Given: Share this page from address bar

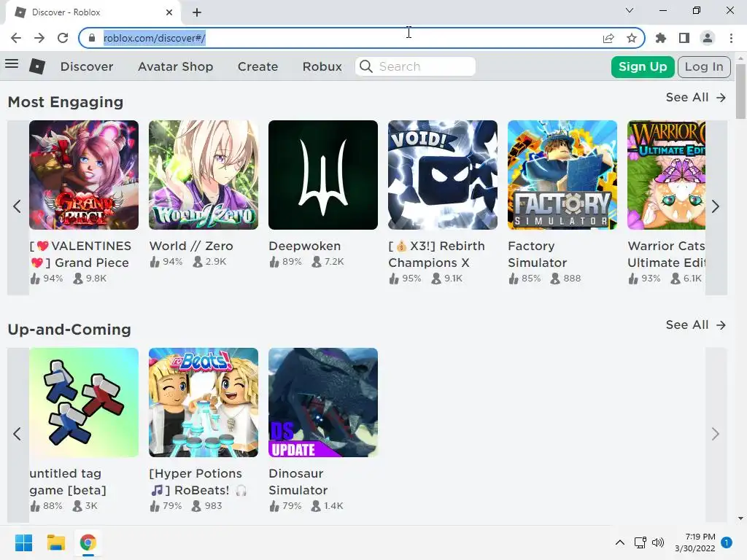Looking at the screenshot, I should coord(608,38).
